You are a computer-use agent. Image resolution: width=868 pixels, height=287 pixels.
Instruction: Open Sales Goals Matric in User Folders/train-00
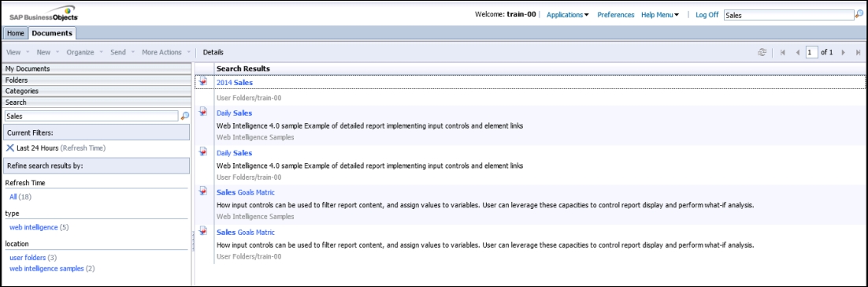coord(245,232)
